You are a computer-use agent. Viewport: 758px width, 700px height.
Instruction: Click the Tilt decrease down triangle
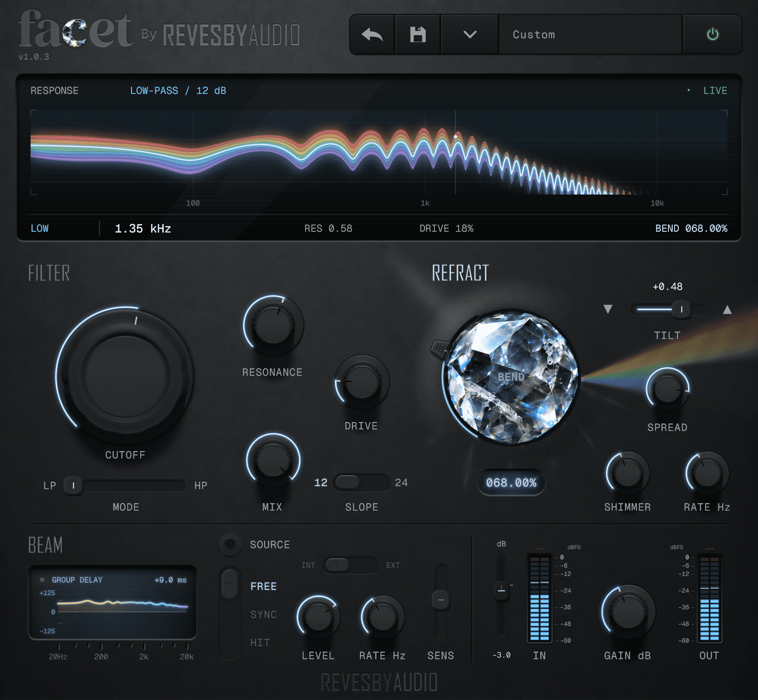click(608, 309)
